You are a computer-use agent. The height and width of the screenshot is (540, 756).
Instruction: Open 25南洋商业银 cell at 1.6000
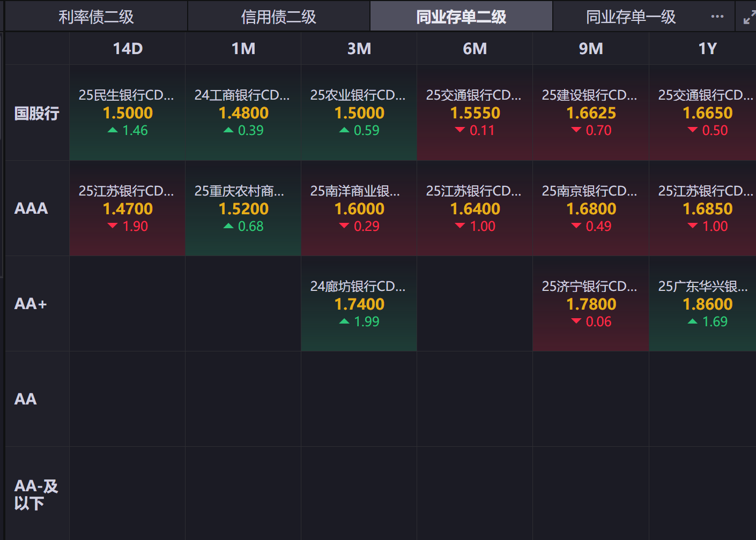[x=359, y=208]
